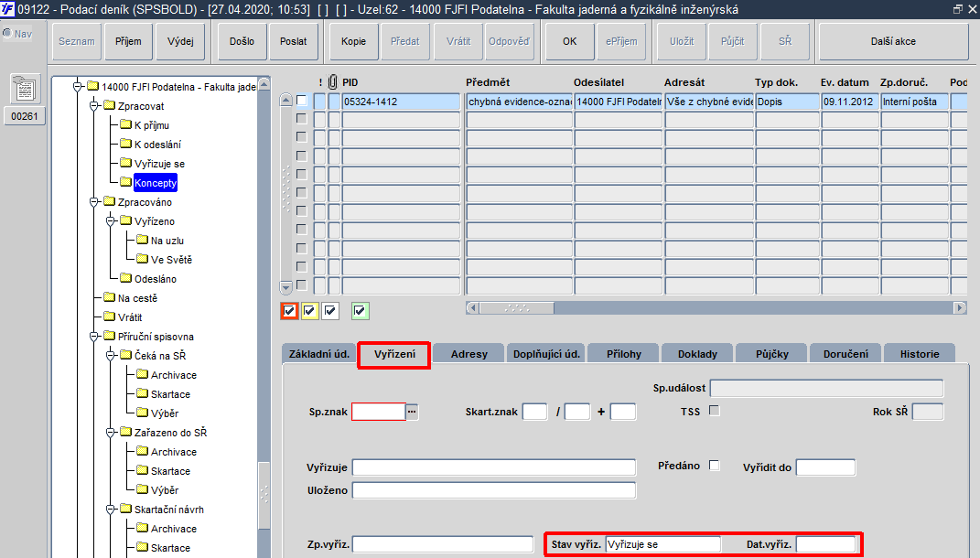980x558 pixels.
Task: Click the PID cell 05324-1412
Action: click(401, 102)
